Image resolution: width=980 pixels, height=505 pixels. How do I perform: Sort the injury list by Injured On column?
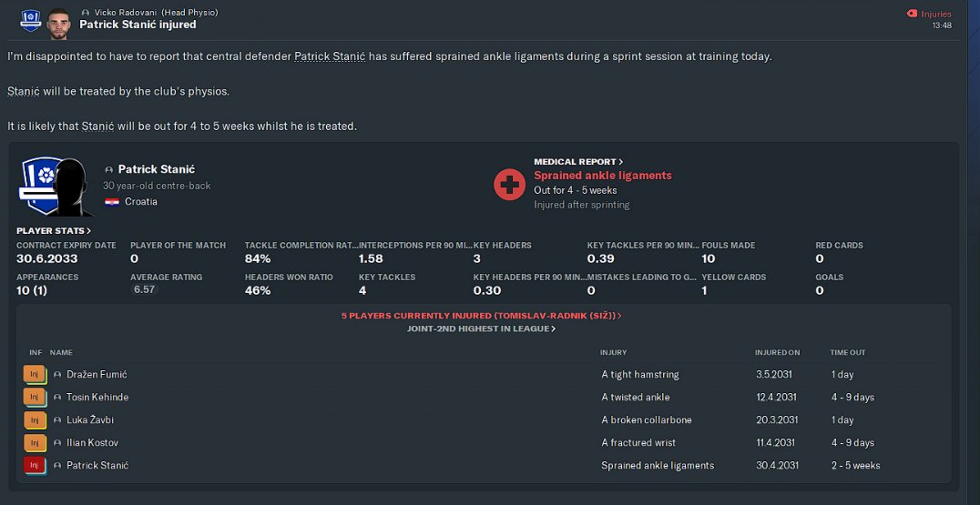(777, 353)
